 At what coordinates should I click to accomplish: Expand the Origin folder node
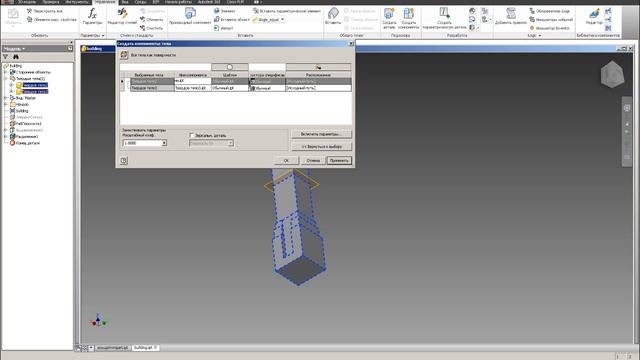(x=6, y=104)
